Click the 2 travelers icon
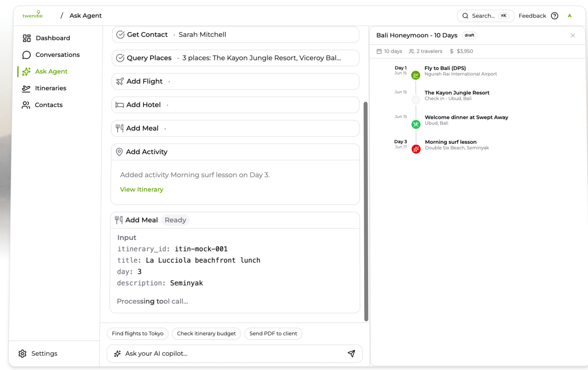The width and height of the screenshot is (588, 370). click(x=412, y=51)
